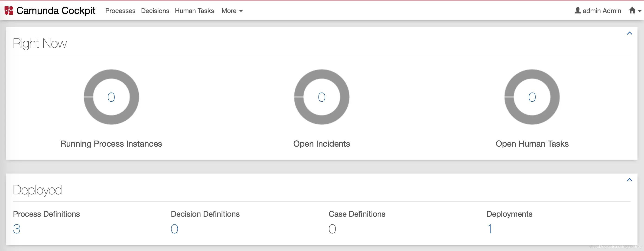The width and height of the screenshot is (644, 251).
Task: Click the Camunda Cockpit title
Action: point(56,10)
